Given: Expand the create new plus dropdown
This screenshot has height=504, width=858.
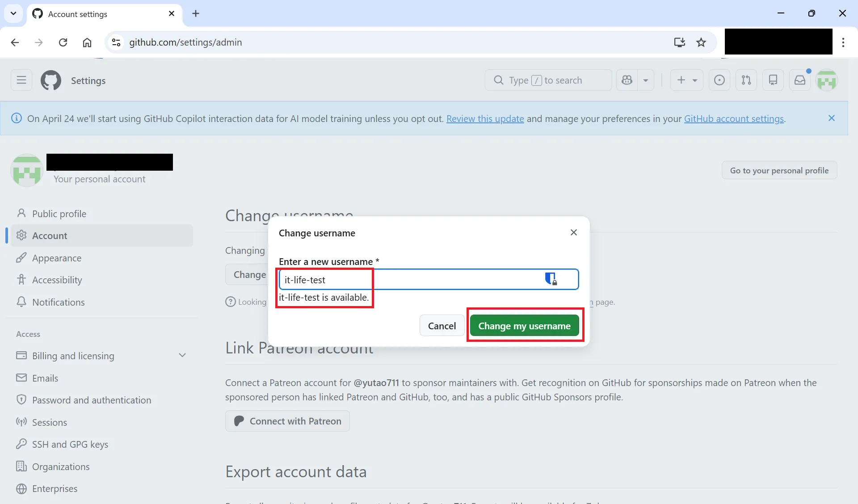Looking at the screenshot, I should (686, 80).
